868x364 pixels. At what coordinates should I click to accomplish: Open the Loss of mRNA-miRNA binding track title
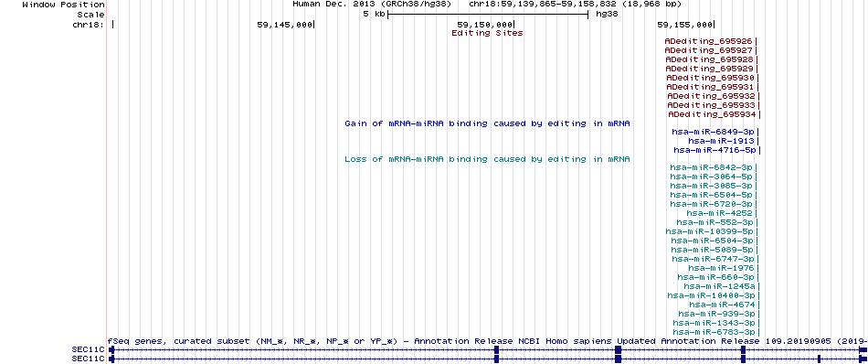(487, 159)
